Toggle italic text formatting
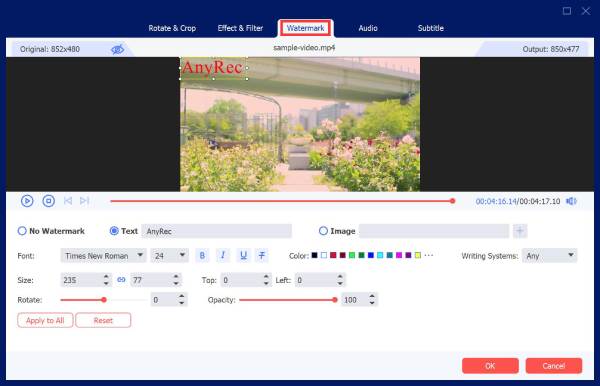The height and width of the screenshot is (386, 600). point(223,256)
